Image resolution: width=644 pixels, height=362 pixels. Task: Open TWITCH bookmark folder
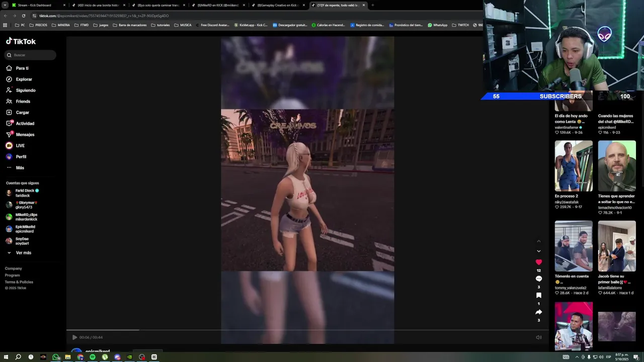460,25
